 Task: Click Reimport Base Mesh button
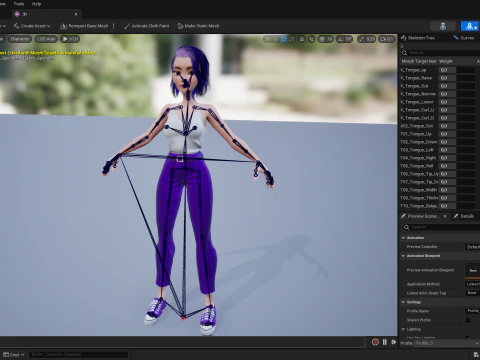click(84, 26)
